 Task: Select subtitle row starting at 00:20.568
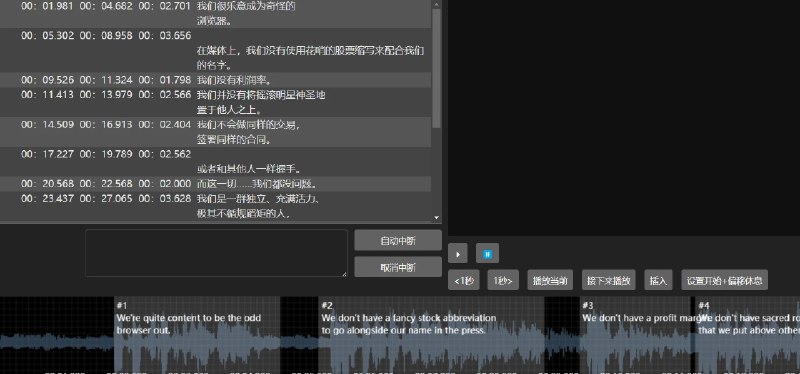[x=215, y=184]
